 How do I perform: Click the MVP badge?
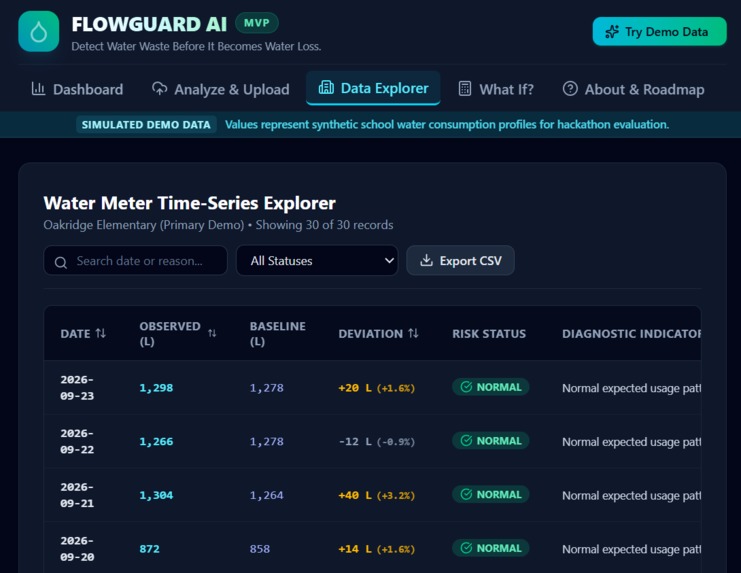click(257, 23)
